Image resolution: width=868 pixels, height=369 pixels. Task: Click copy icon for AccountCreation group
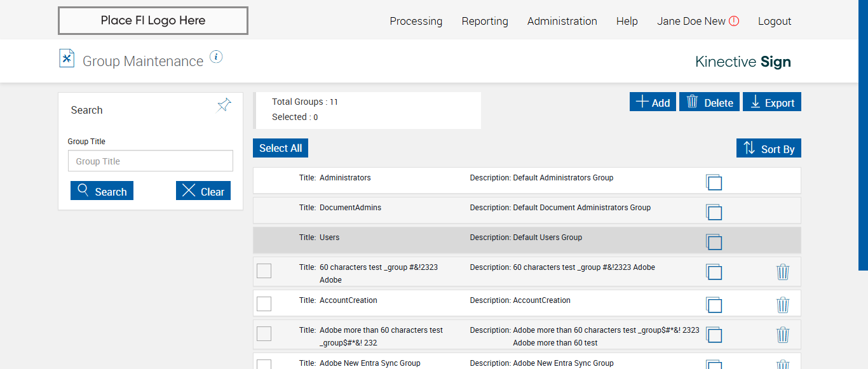pos(714,305)
